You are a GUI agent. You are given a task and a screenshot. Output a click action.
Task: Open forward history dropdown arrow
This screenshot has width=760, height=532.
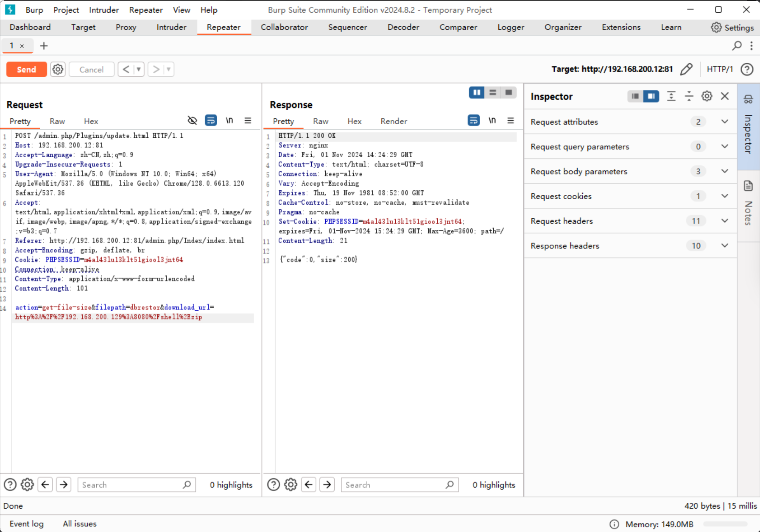click(168, 69)
